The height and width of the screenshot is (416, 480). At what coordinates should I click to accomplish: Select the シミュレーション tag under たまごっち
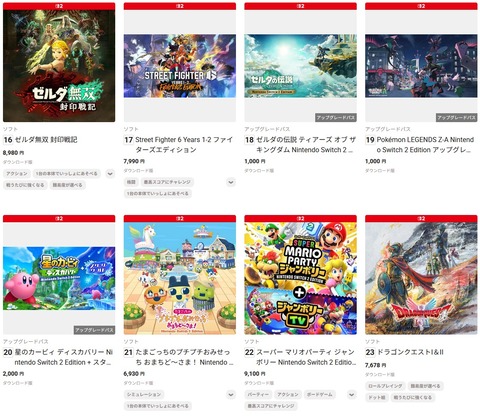tap(144, 395)
